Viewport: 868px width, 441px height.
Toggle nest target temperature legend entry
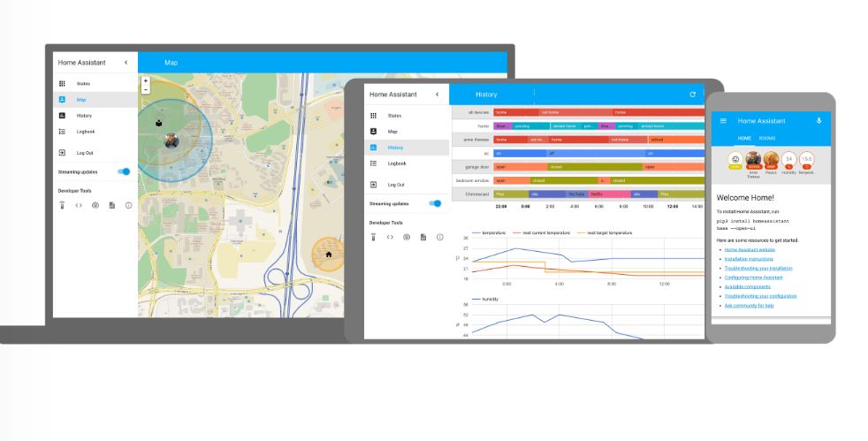click(605, 233)
